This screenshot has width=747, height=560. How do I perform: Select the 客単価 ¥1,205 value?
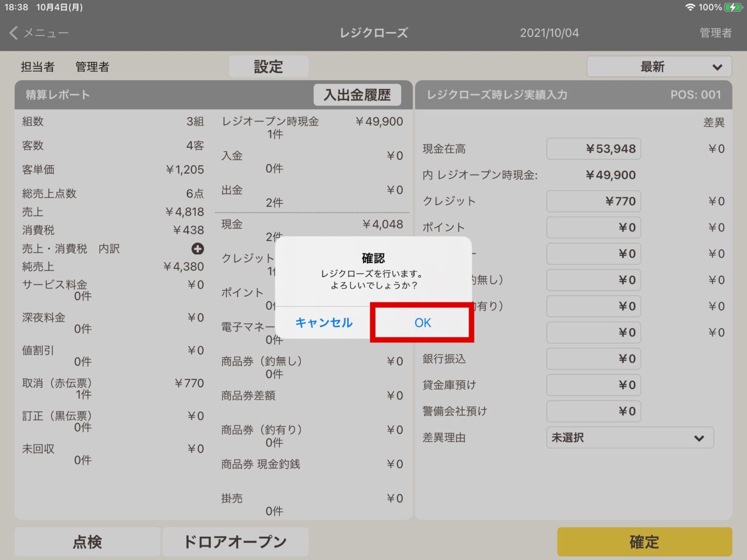[185, 170]
